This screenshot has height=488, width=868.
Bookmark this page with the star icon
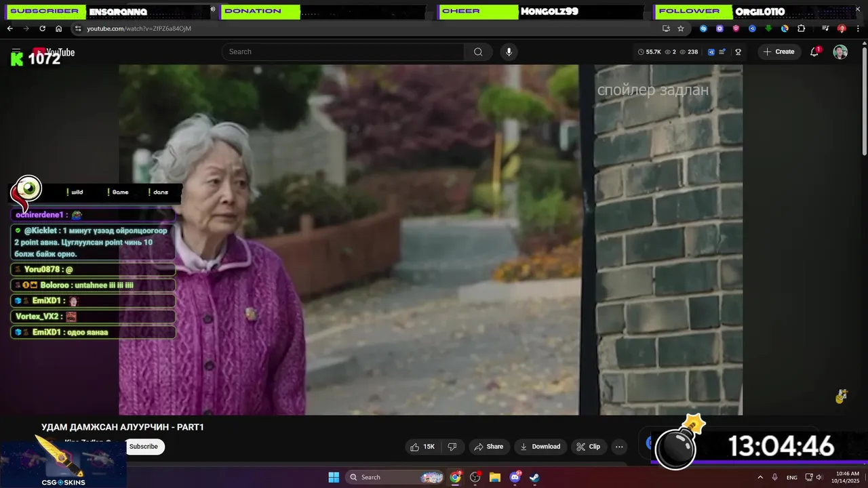[x=681, y=28]
